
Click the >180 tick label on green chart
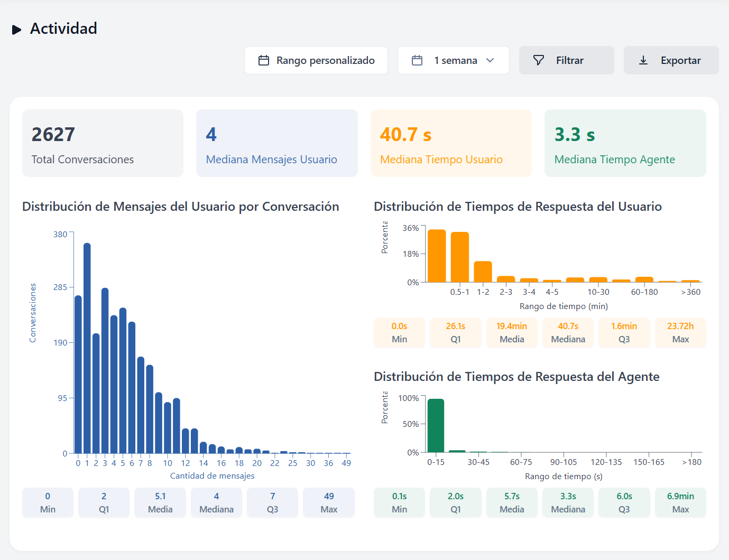click(691, 462)
